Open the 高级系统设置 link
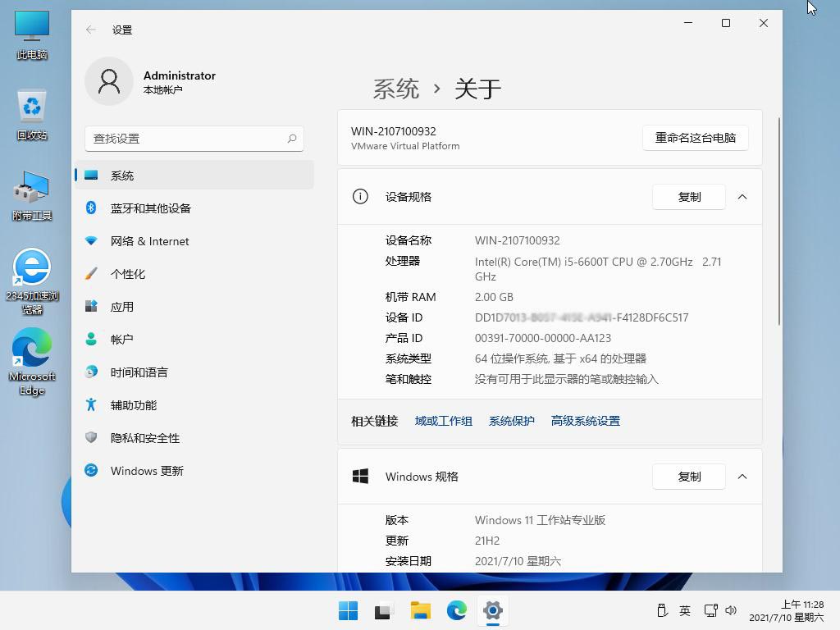Screen dimensions: 840x630 click(x=586, y=421)
